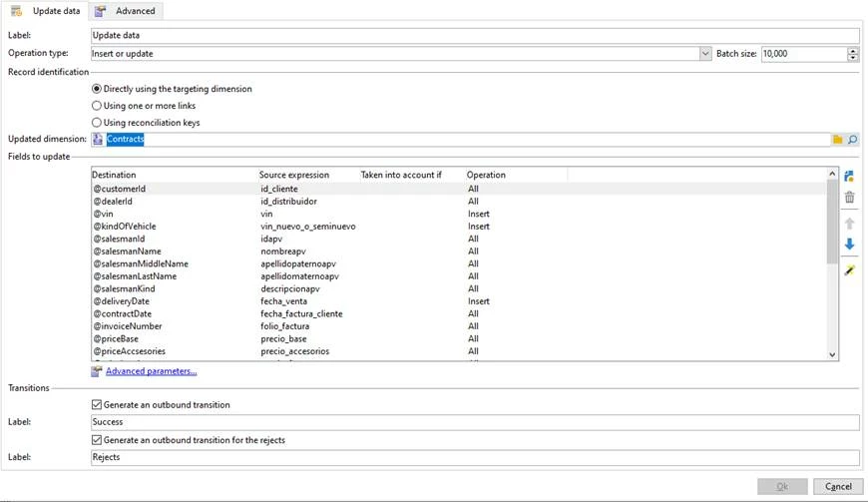The image size is (868, 502).
Task: Edit the Label field containing Update data
Action: (x=475, y=35)
